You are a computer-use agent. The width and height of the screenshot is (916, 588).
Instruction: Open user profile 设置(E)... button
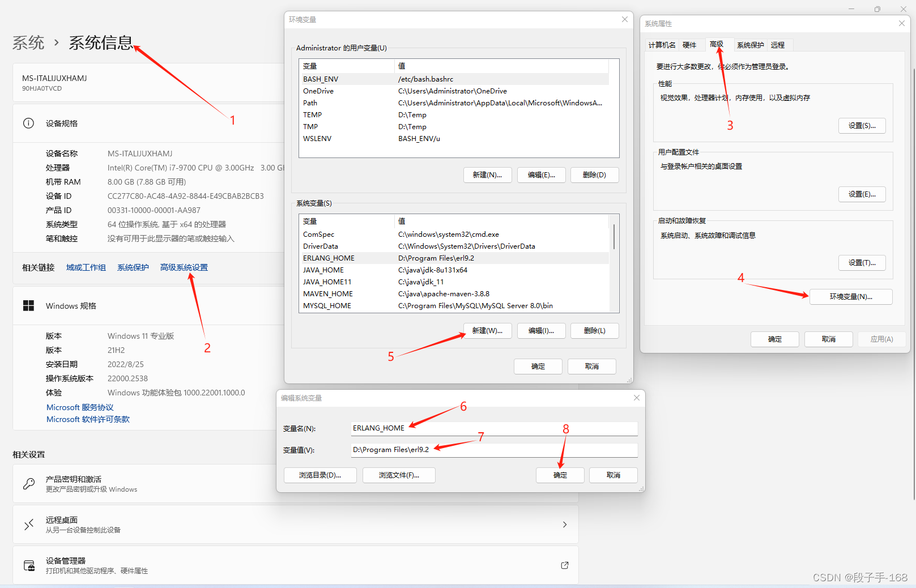(862, 194)
